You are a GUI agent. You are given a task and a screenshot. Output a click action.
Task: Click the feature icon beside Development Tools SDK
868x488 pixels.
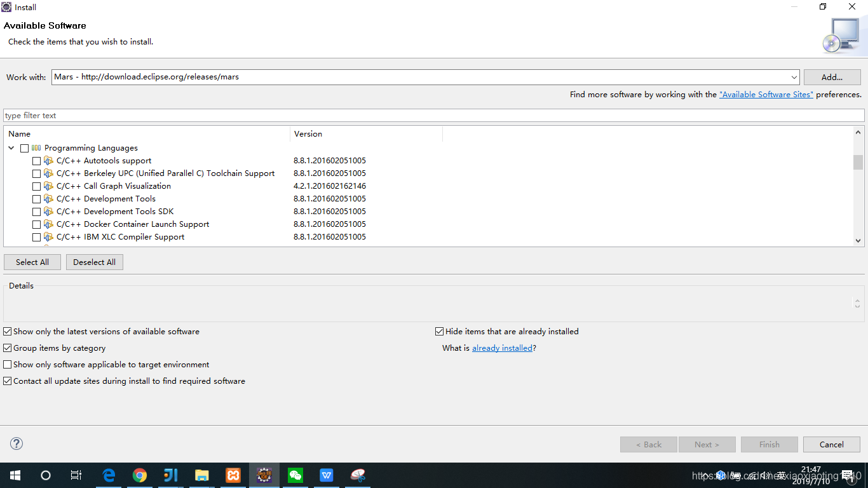pos(48,212)
